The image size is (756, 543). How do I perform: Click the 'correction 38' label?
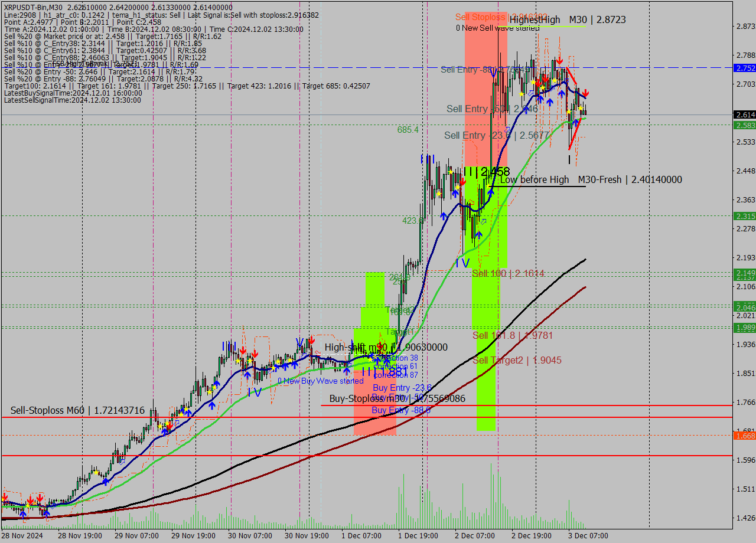pyautogui.click(x=395, y=358)
